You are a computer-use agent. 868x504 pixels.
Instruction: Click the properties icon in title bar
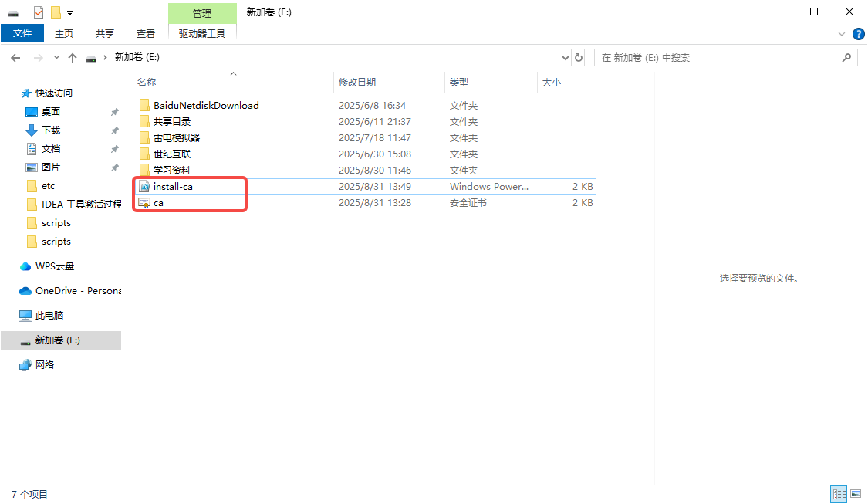(x=39, y=12)
